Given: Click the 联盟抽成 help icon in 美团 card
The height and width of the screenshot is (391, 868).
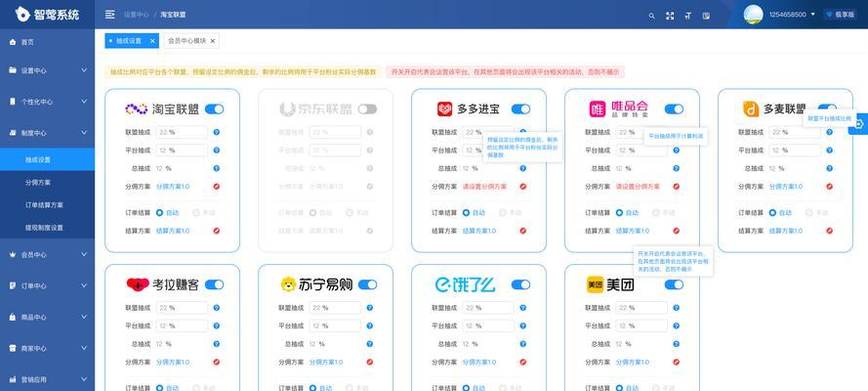Looking at the screenshot, I should 676,308.
